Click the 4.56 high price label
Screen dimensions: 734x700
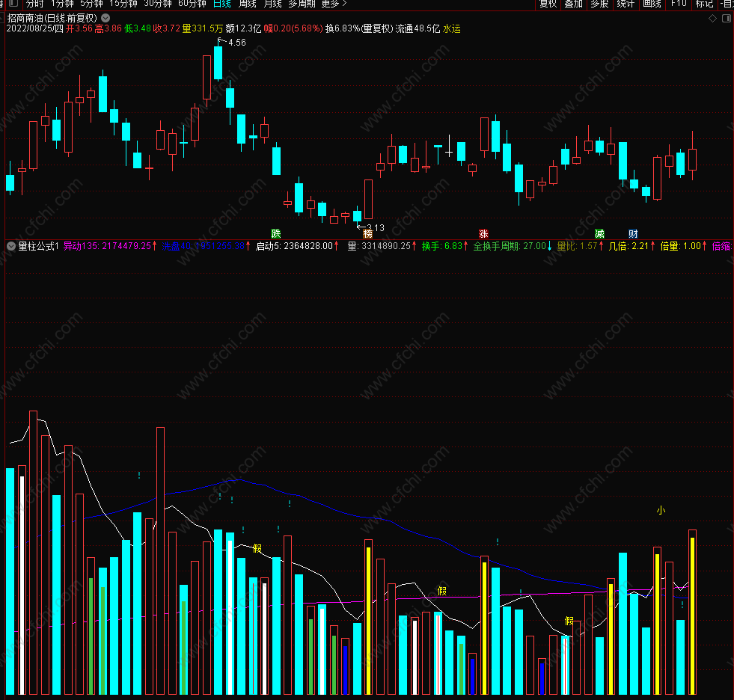pyautogui.click(x=237, y=43)
